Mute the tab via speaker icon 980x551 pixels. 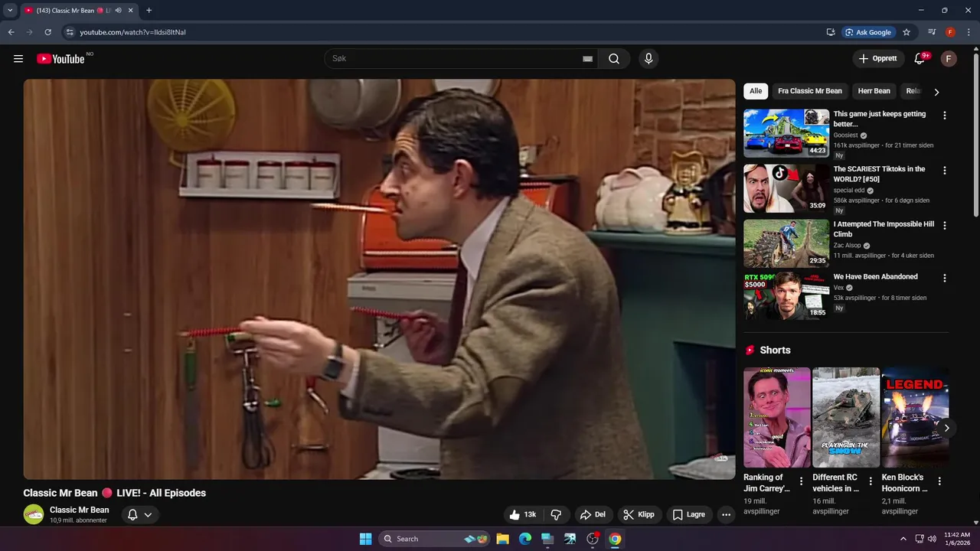tap(118, 11)
